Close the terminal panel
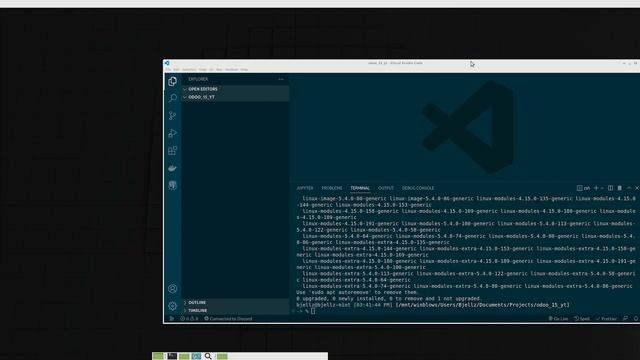This screenshot has width=640, height=360. pos(637,188)
